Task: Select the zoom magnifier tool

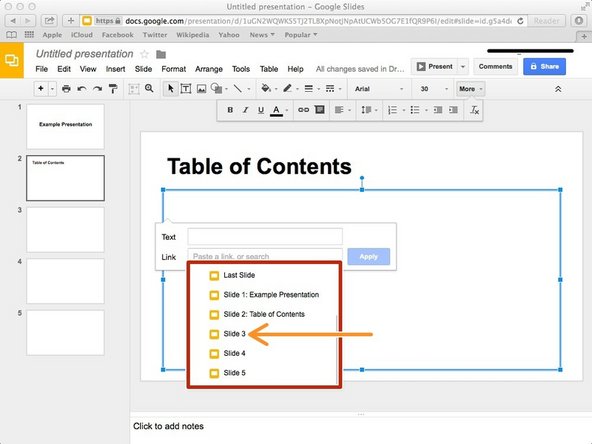Action: [x=150, y=88]
